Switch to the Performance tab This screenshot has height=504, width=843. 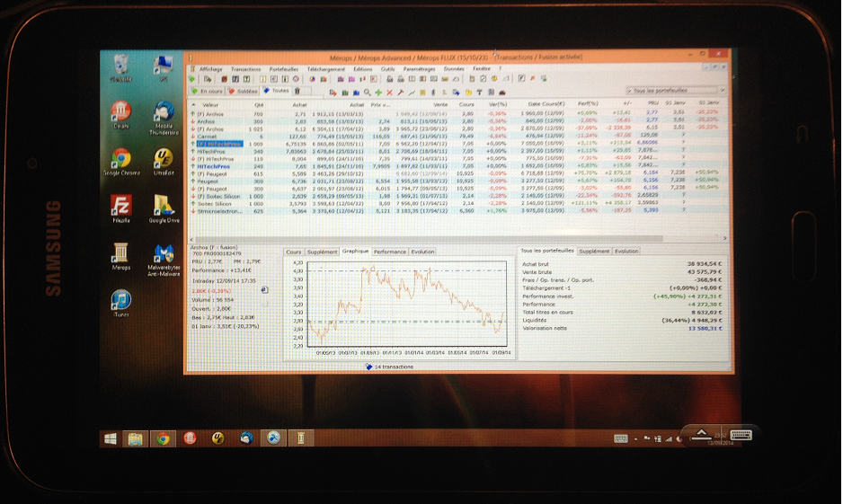[390, 252]
